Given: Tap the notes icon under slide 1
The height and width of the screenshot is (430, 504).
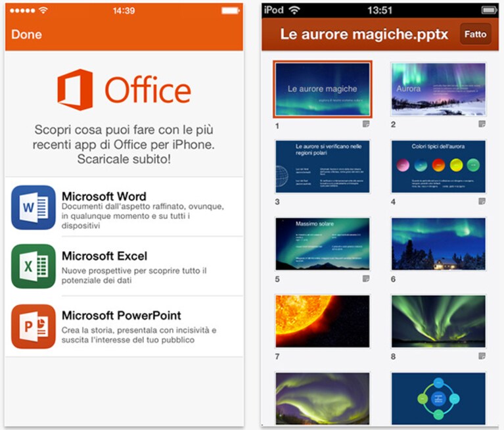Looking at the screenshot, I should tap(366, 124).
